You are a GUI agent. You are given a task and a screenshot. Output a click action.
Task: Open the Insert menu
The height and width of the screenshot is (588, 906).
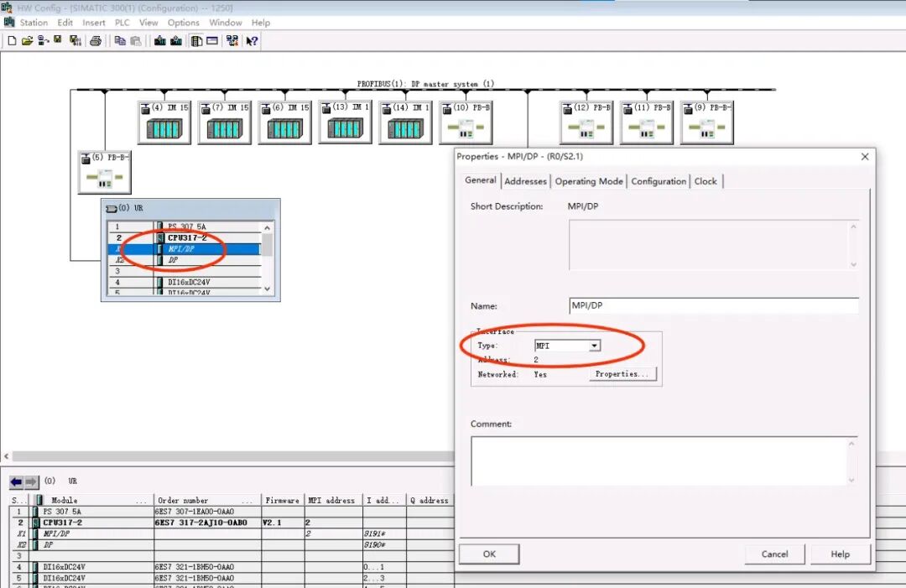point(94,23)
